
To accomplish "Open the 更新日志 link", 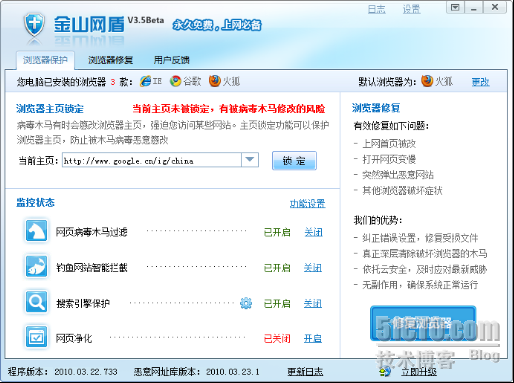I will point(305,372).
